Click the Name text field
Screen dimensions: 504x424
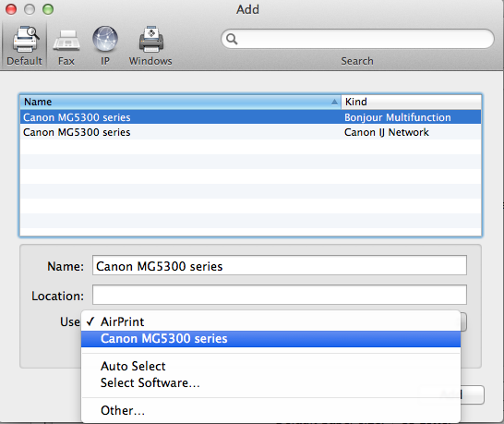click(x=280, y=265)
